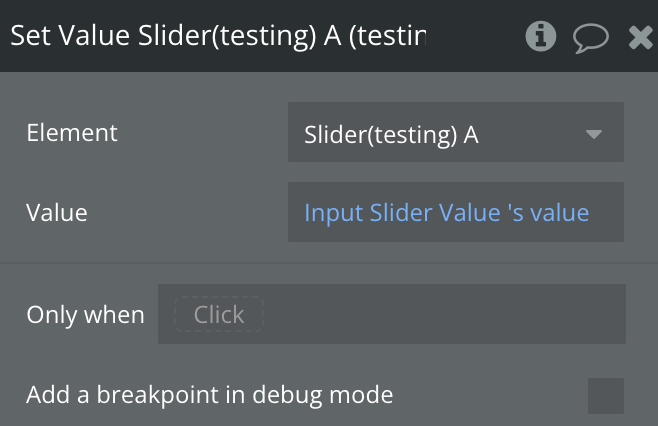Click the 'Only when' label
The image size is (658, 426).
click(x=85, y=315)
